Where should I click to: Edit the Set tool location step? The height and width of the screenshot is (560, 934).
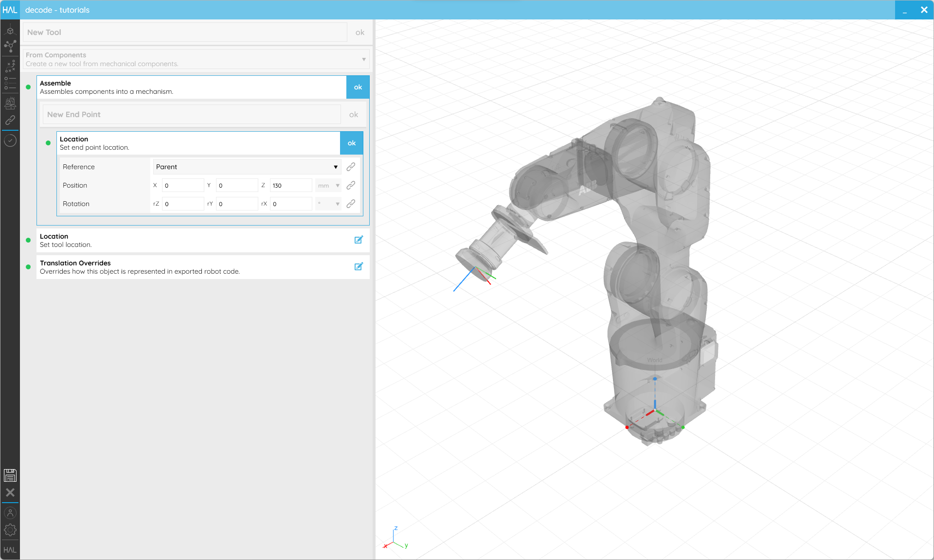359,240
